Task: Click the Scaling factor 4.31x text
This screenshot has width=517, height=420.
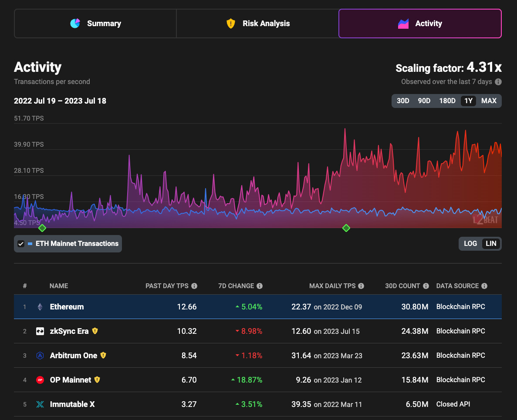Action: click(449, 67)
